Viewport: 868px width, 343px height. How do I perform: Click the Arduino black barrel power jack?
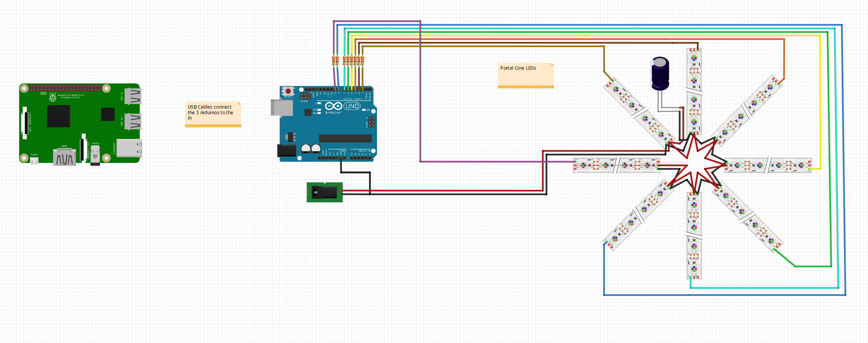[286, 151]
